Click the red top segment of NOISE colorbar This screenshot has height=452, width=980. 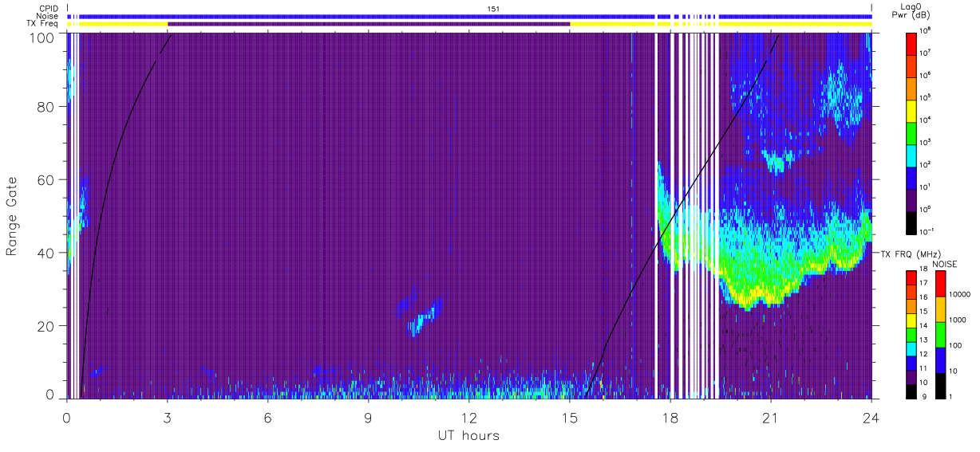click(x=940, y=284)
